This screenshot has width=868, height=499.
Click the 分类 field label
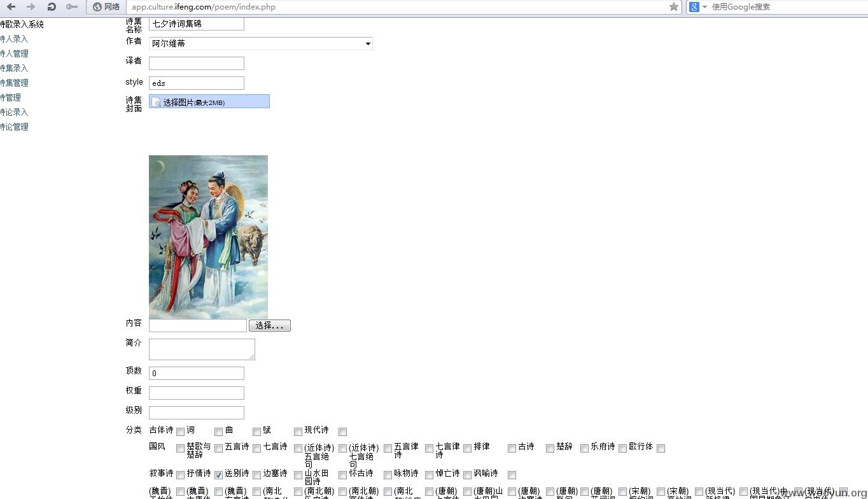click(x=134, y=430)
